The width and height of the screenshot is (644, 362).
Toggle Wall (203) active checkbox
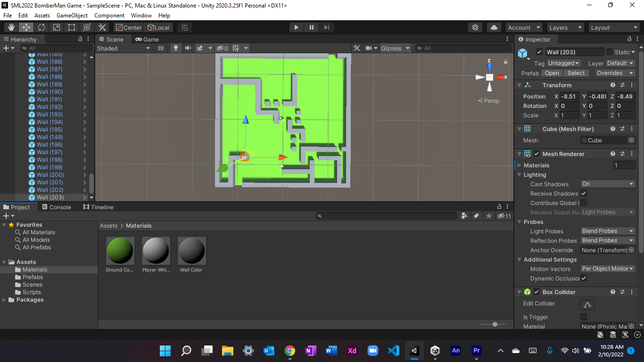[539, 52]
